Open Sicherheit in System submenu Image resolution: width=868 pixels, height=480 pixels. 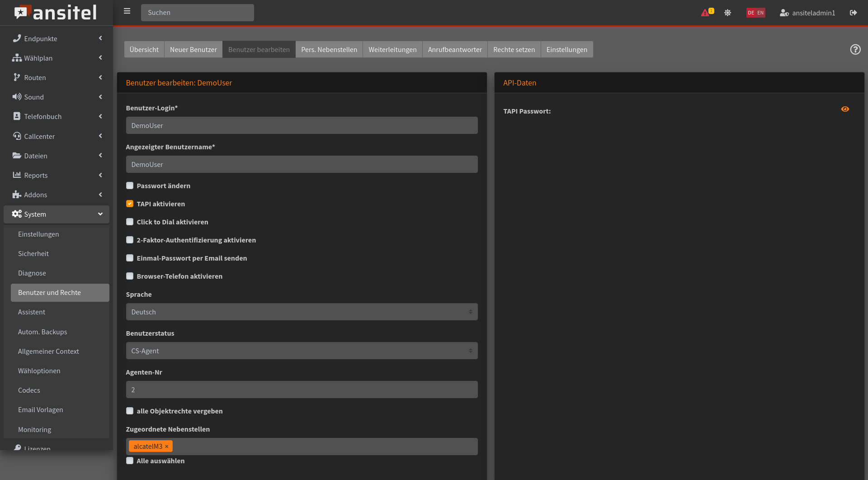(x=33, y=253)
